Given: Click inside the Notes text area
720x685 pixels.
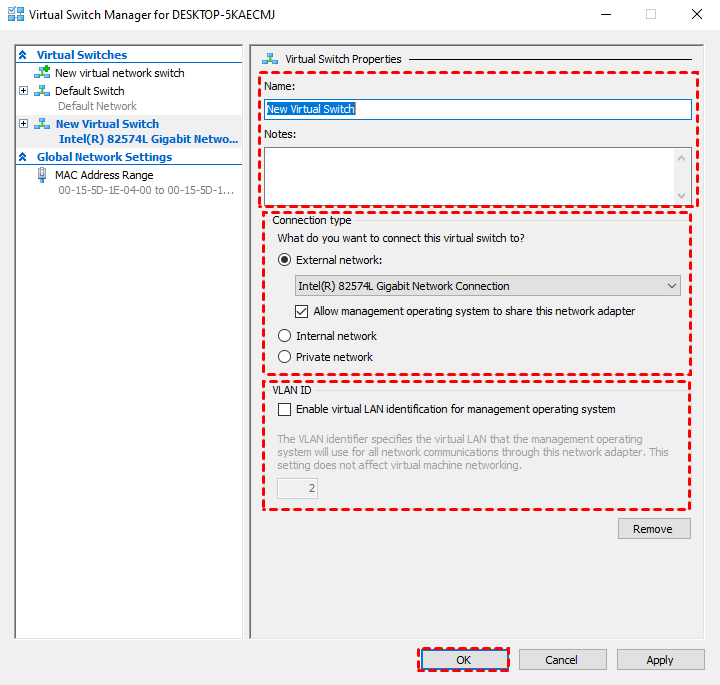Looking at the screenshot, I should tap(468, 176).
